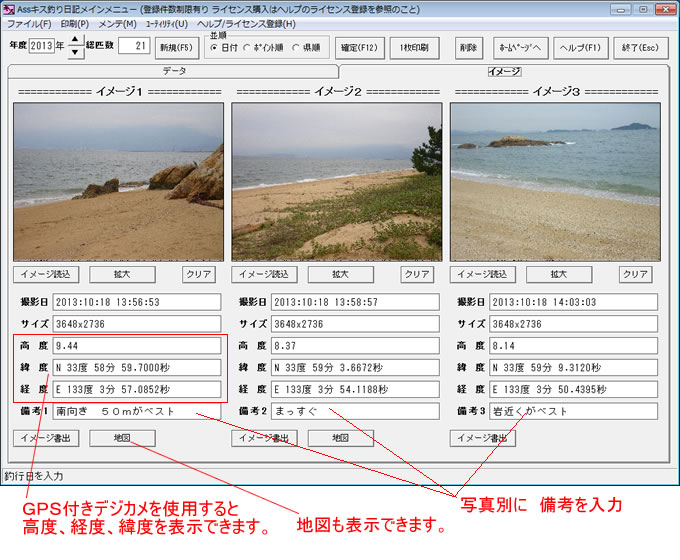The width and height of the screenshot is (680, 560).
Task: Open 地図 map button for image 1
Action: click(122, 437)
